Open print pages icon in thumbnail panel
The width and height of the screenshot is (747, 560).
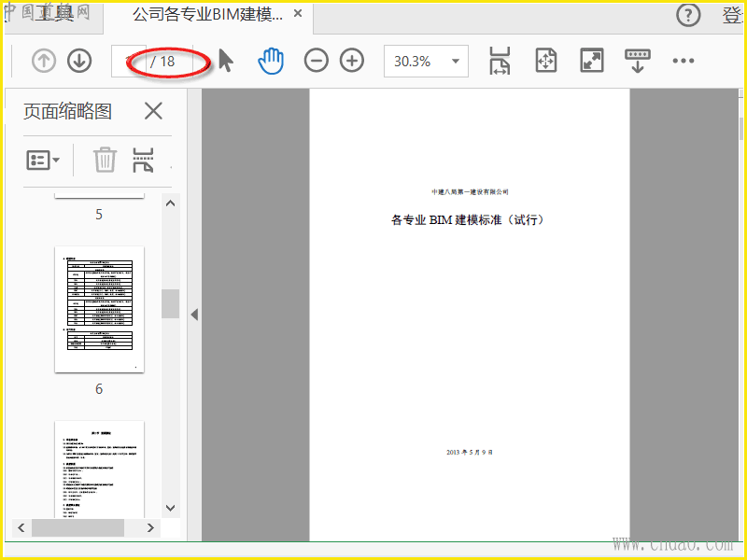(x=143, y=160)
